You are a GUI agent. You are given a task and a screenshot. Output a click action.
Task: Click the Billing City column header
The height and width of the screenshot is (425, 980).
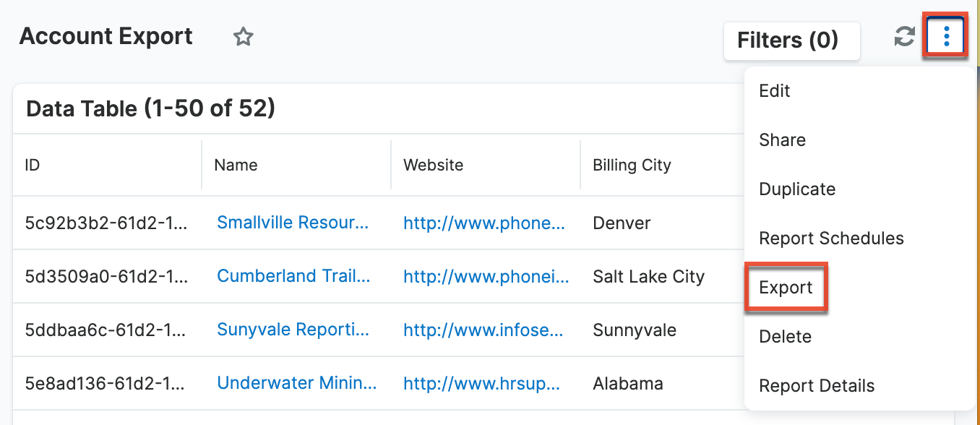(632, 166)
